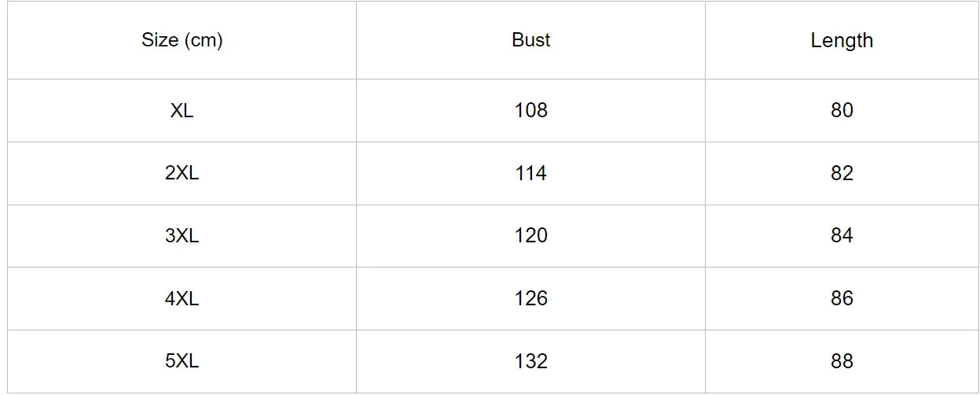
Task: Select the 5XL size cell
Action: click(182, 361)
